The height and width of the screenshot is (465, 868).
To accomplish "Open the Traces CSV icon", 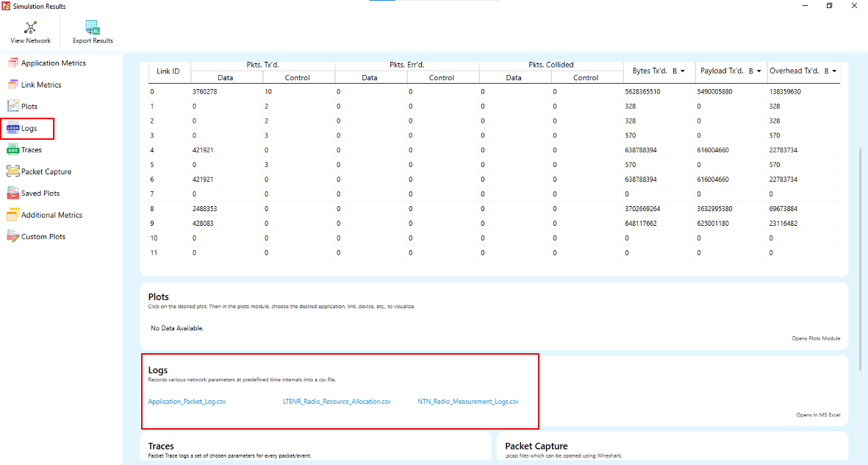I will coord(12,150).
